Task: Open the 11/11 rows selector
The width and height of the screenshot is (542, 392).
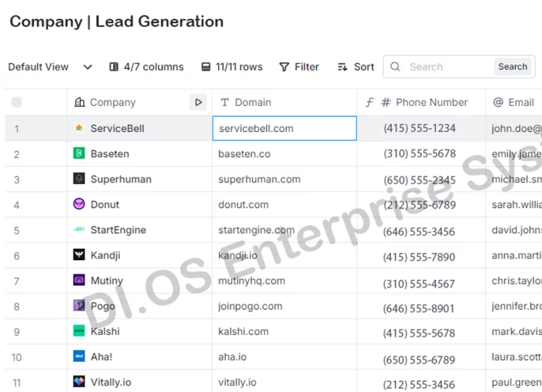Action: 232,67
